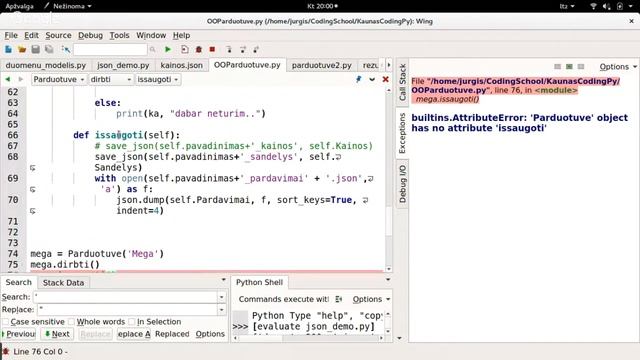640x360 pixels.
Task: Click the Replace All button
Action: (133, 334)
